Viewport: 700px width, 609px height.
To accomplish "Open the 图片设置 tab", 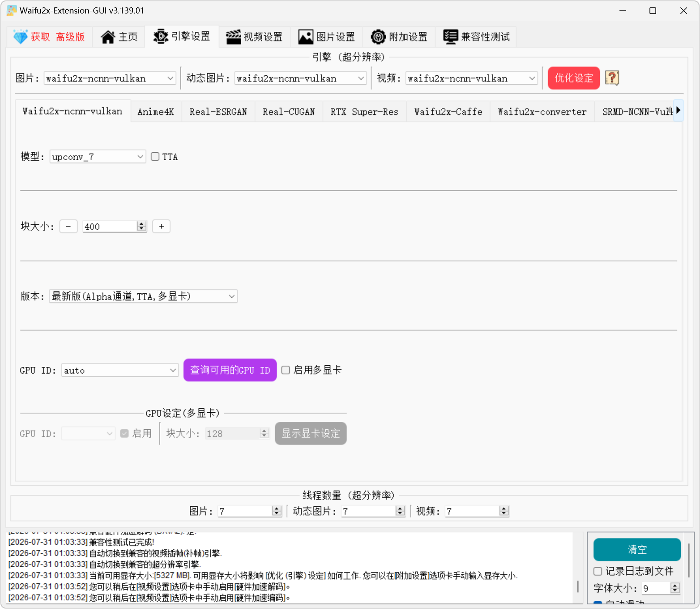I will [x=327, y=37].
